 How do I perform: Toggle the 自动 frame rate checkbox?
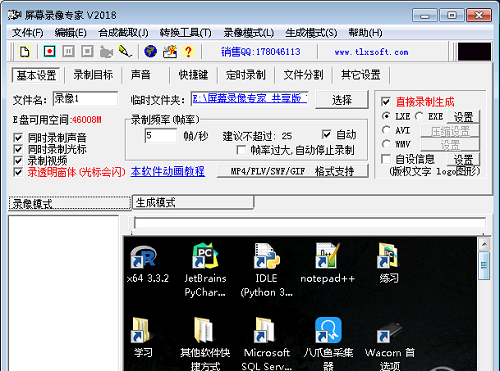pyautogui.click(x=327, y=134)
